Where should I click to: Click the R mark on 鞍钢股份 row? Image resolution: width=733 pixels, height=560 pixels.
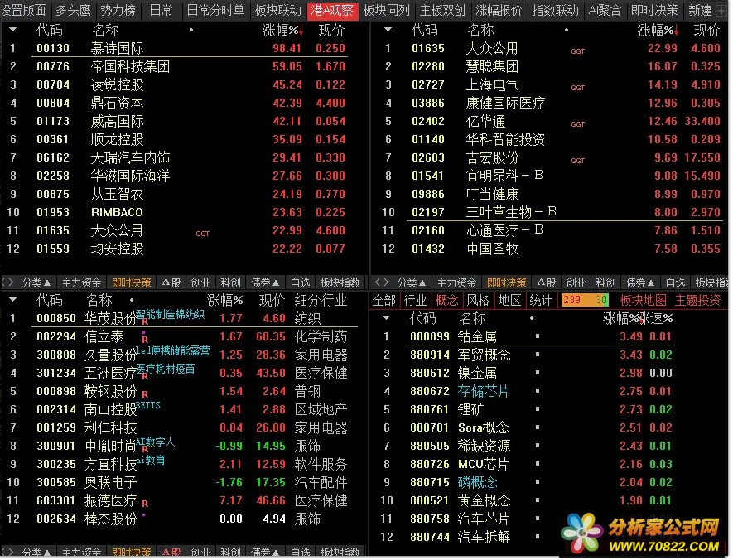[145, 394]
